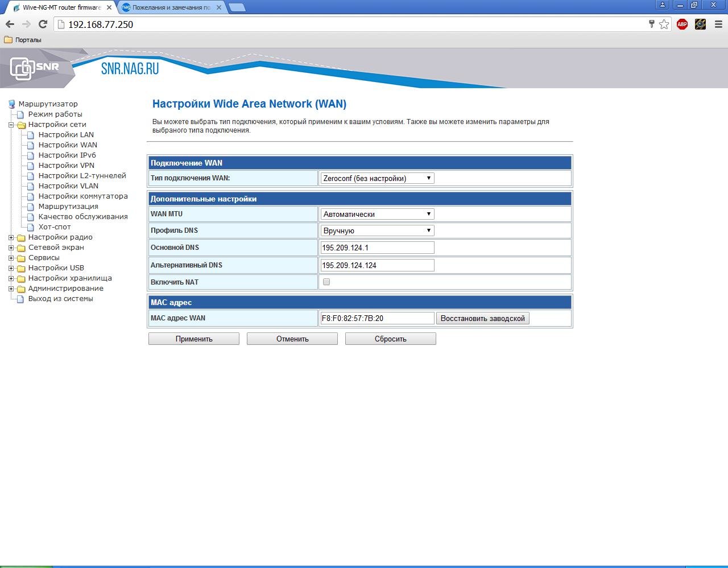Image resolution: width=728 pixels, height=568 pixels.
Task: Open the Порталы bookmarks folder
Action: pyautogui.click(x=23, y=40)
